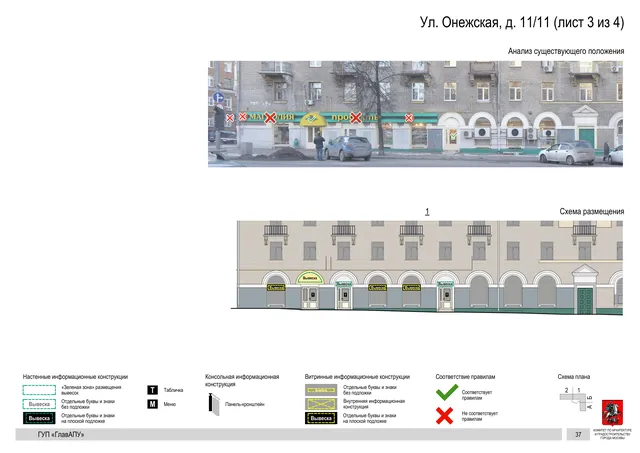Click the red X over the «продукты» sign
The height and width of the screenshot is (453, 640).
[356, 118]
